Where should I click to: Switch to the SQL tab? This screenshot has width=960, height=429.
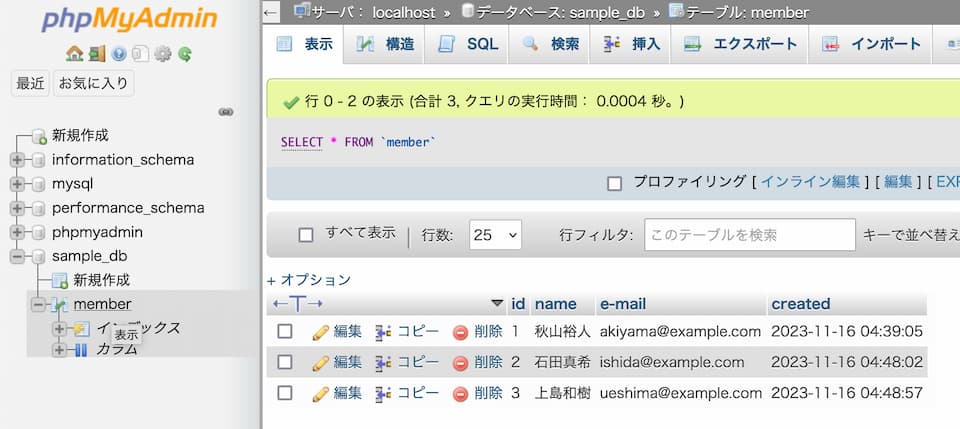pos(468,45)
